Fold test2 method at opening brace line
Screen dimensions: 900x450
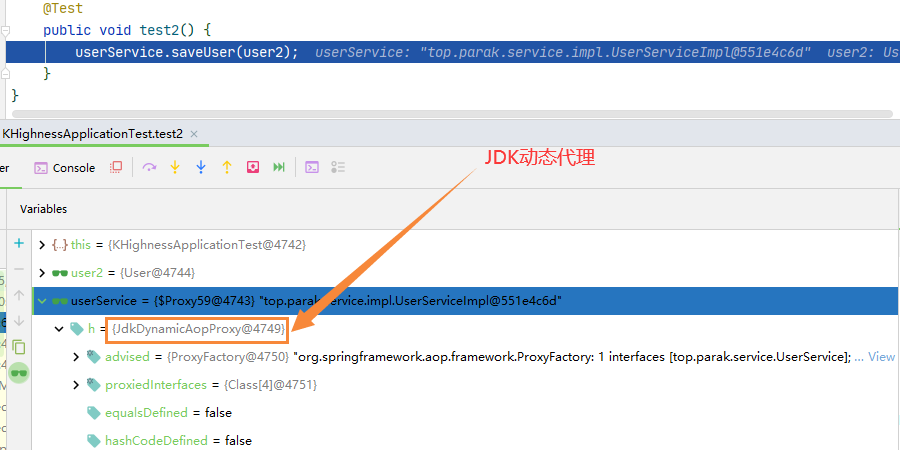pos(5,31)
